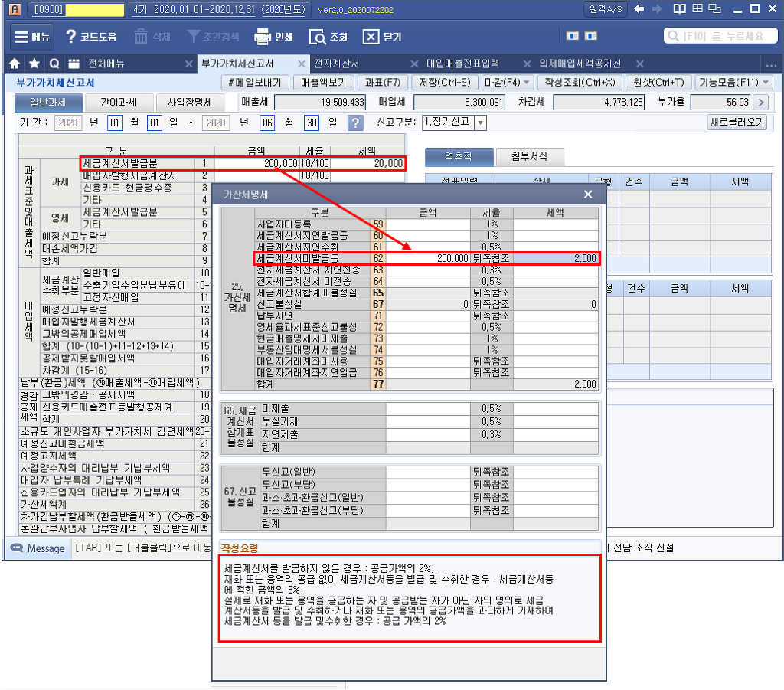Open 조건검색 filter

click(213, 37)
